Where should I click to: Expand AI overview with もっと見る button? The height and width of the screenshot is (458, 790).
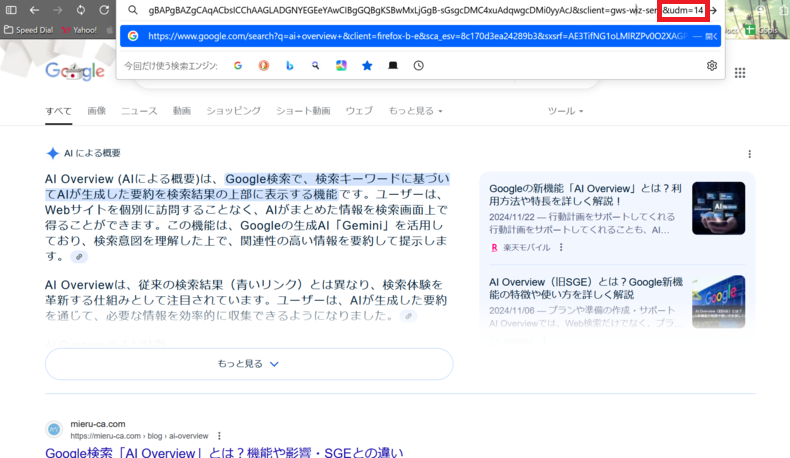249,364
